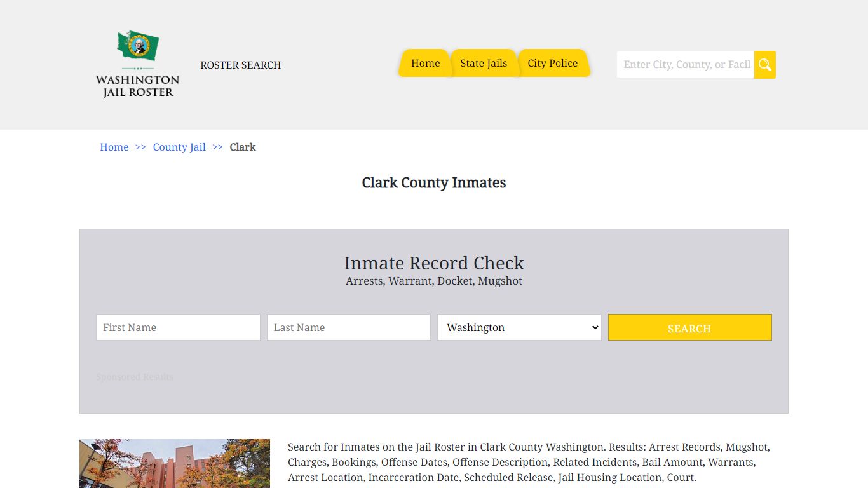Click the Clark County jail building photo

tap(175, 463)
